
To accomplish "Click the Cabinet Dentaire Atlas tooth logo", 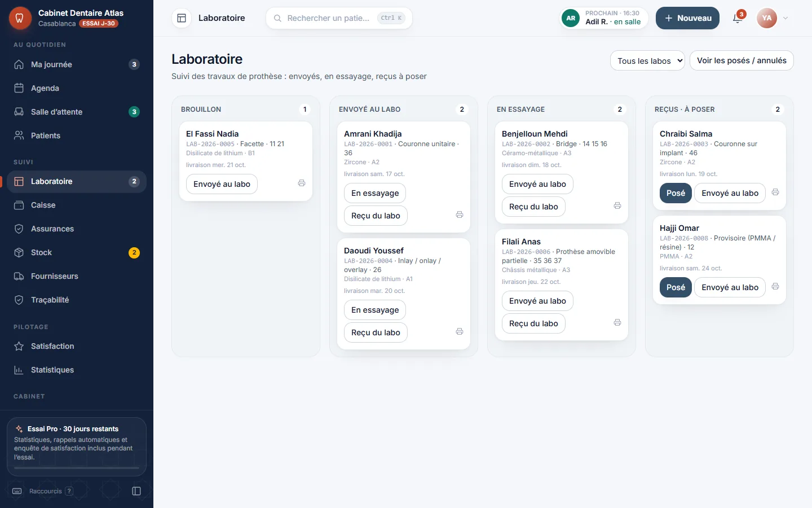I will (20, 18).
